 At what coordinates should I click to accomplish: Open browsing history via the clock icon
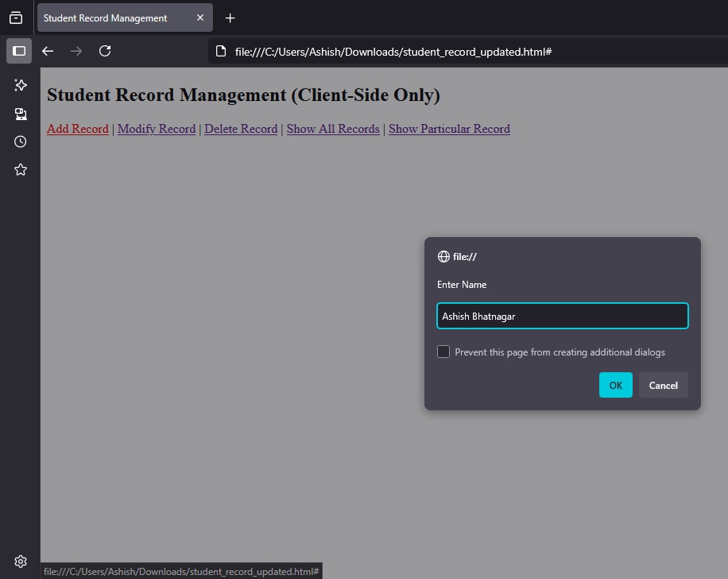point(20,142)
